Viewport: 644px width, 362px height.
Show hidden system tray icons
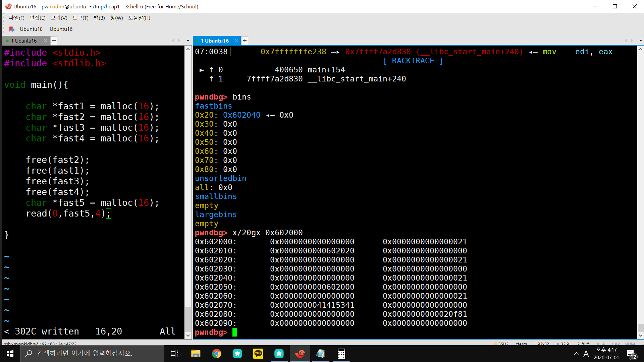pyautogui.click(x=576, y=353)
